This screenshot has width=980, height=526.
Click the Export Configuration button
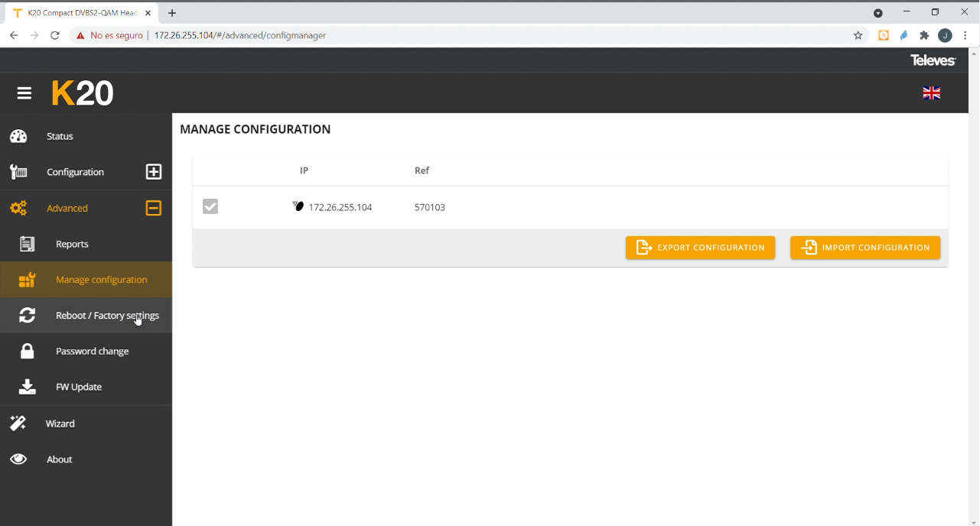click(x=700, y=248)
